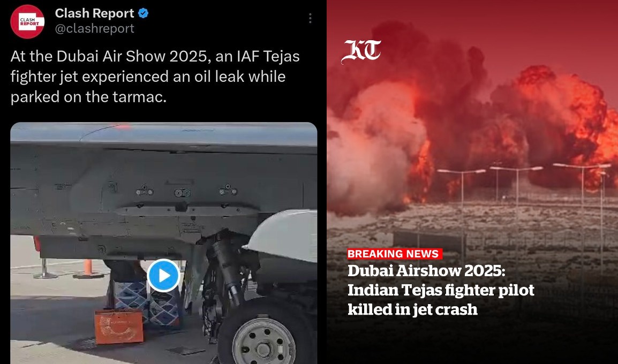Screen dimensions: 618x364
Task: Click the tweet text about oil leak
Action: point(155,77)
